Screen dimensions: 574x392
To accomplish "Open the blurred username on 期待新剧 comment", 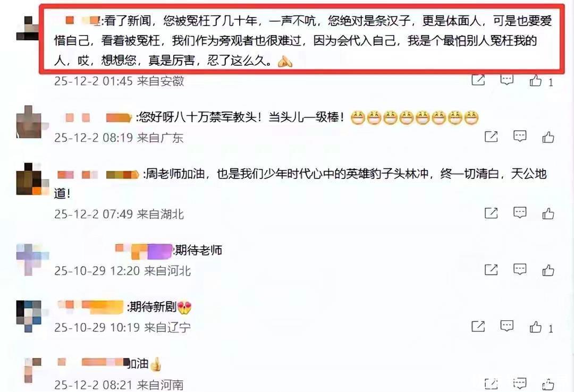I will [91, 306].
